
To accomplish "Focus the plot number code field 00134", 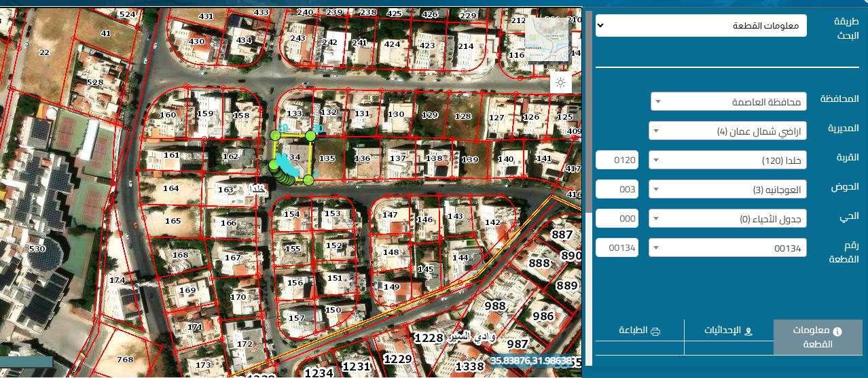I will pyautogui.click(x=617, y=248).
